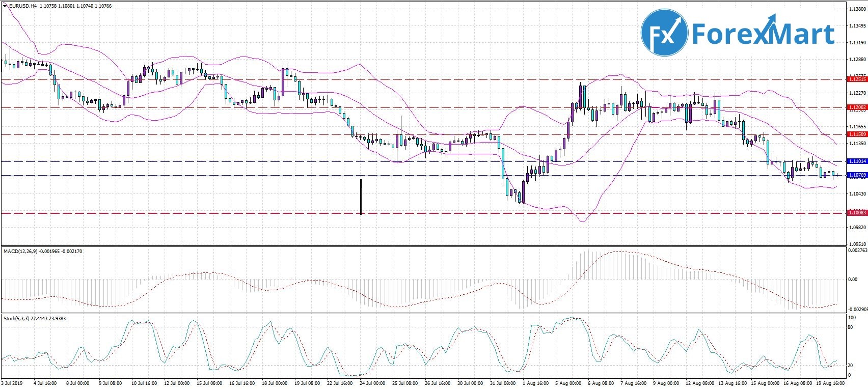Click the ForexMart circular FX logo icon
Image resolution: width=868 pixels, height=389 pixels.
[x=664, y=32]
